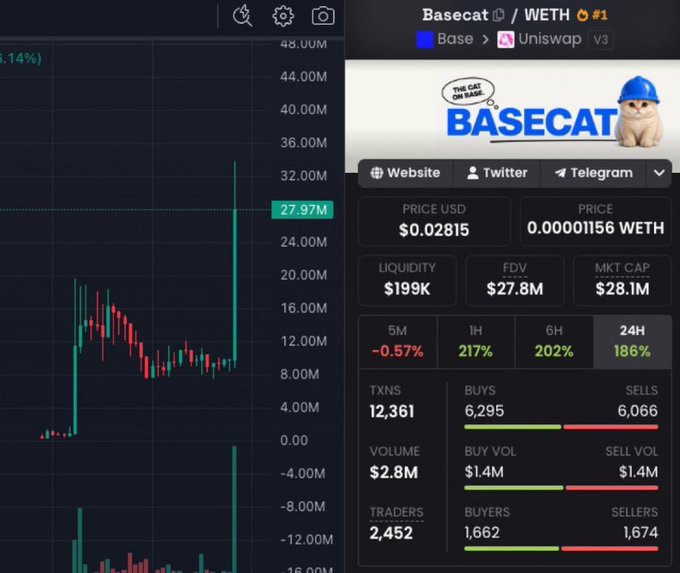This screenshot has height=573, width=680.
Task: Click the BUYS count 6,295
Action: click(x=484, y=411)
